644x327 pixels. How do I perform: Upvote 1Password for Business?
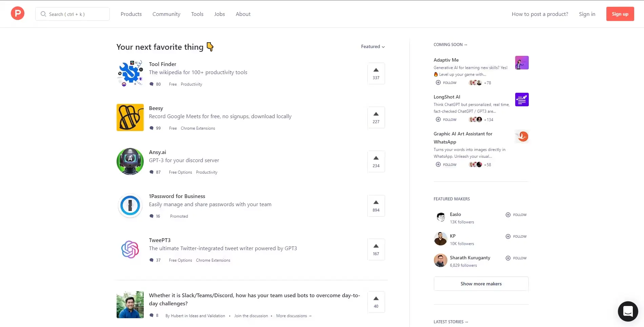tap(376, 205)
